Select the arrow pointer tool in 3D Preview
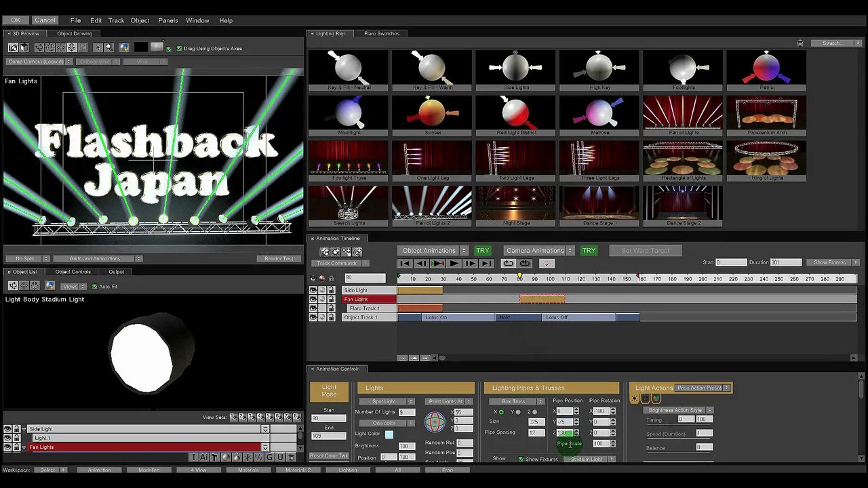This screenshot has width=868, height=488. point(98,47)
